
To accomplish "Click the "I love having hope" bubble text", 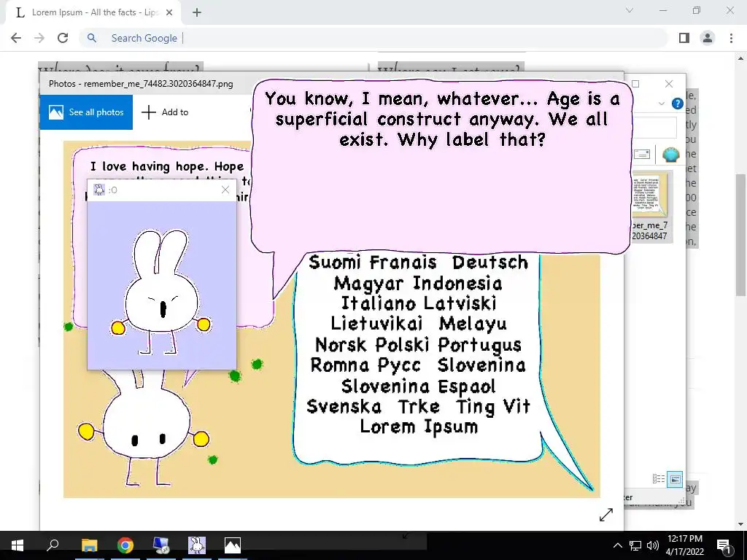I will click(167, 167).
